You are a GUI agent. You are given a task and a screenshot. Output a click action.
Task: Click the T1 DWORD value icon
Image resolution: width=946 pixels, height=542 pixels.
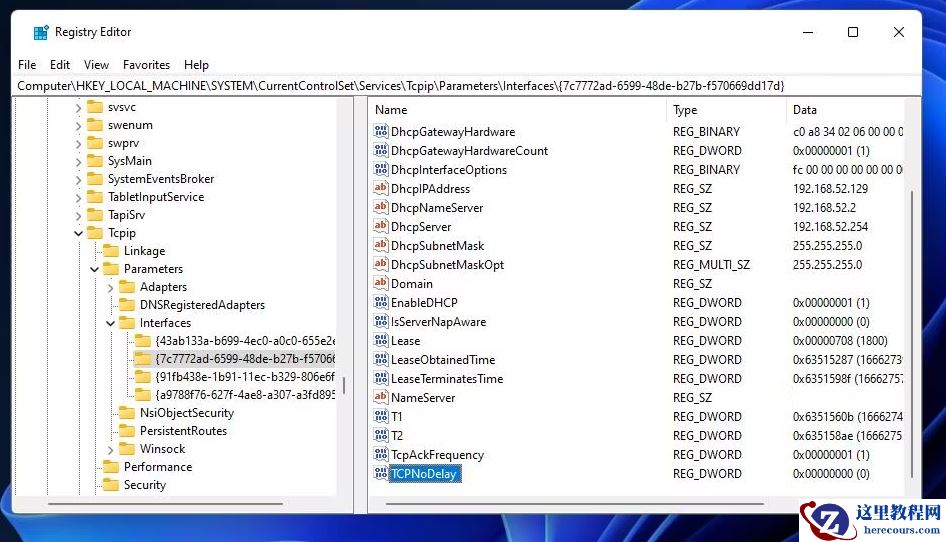coord(381,416)
